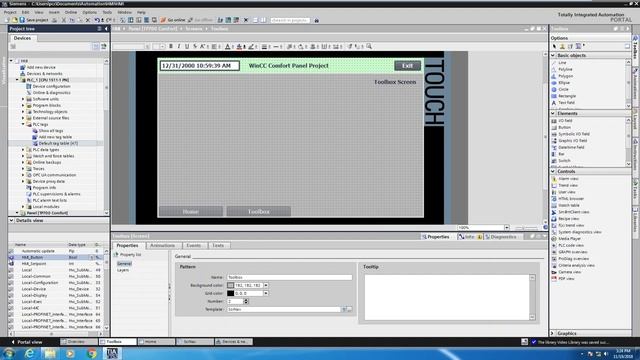This screenshot has width=640, height=360.
Task: Select the Media Player control
Action: pyautogui.click(x=569, y=238)
